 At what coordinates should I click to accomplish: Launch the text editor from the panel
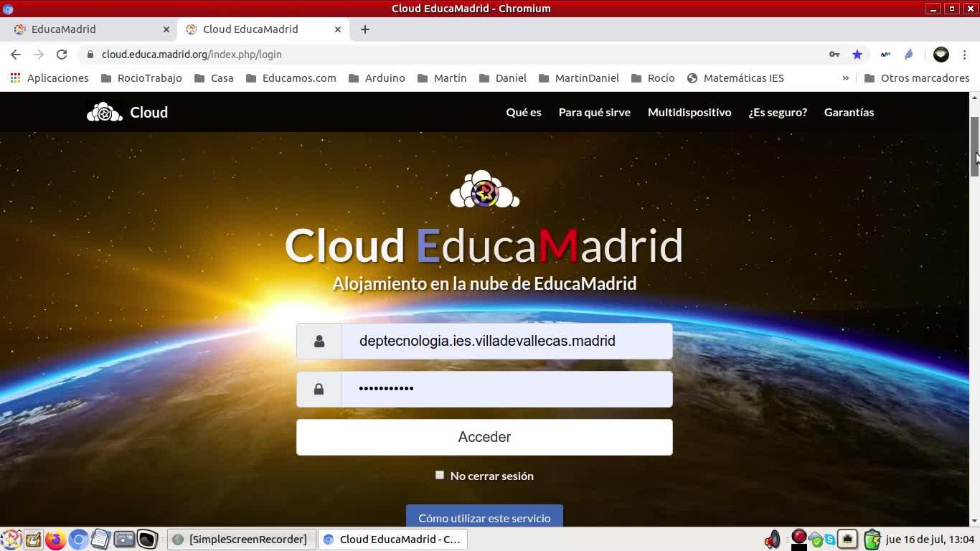tap(33, 540)
